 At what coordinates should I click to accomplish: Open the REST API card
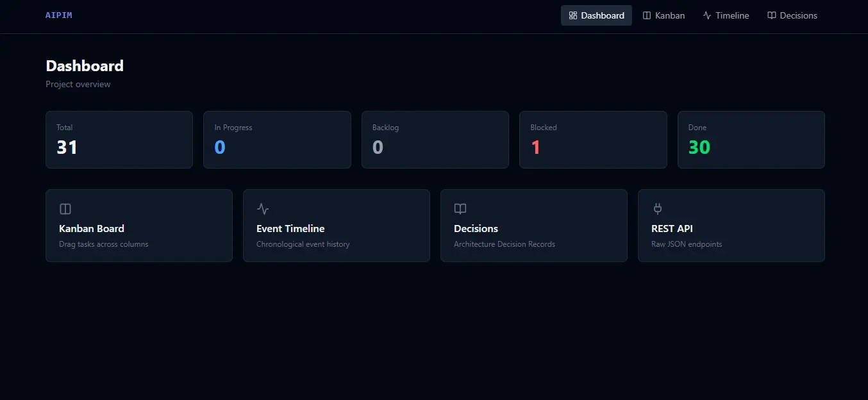731,226
